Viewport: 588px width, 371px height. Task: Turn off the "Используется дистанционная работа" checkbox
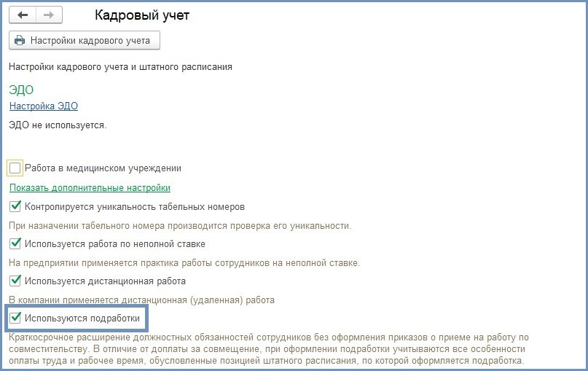point(15,281)
